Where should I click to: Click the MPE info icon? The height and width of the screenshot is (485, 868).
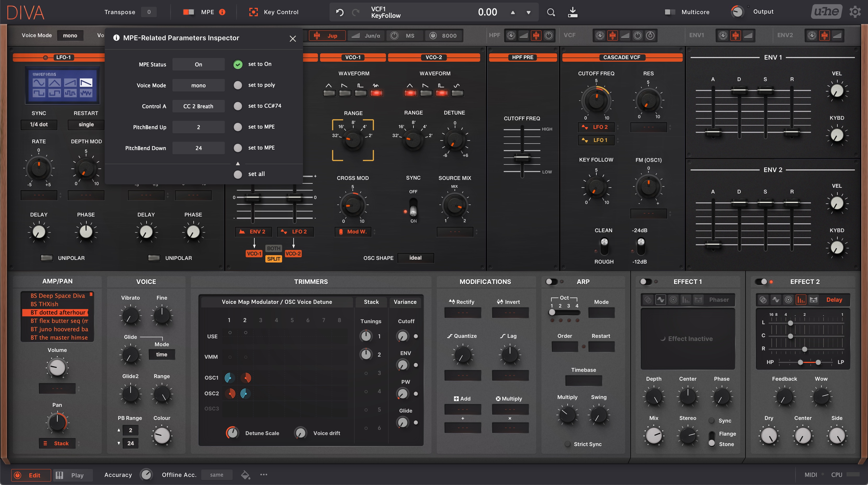tap(222, 12)
